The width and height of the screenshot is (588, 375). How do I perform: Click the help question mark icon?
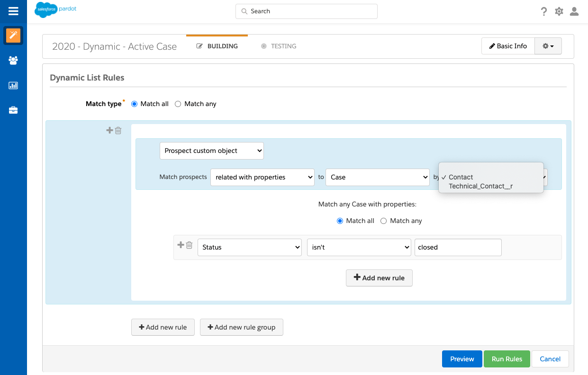(544, 12)
